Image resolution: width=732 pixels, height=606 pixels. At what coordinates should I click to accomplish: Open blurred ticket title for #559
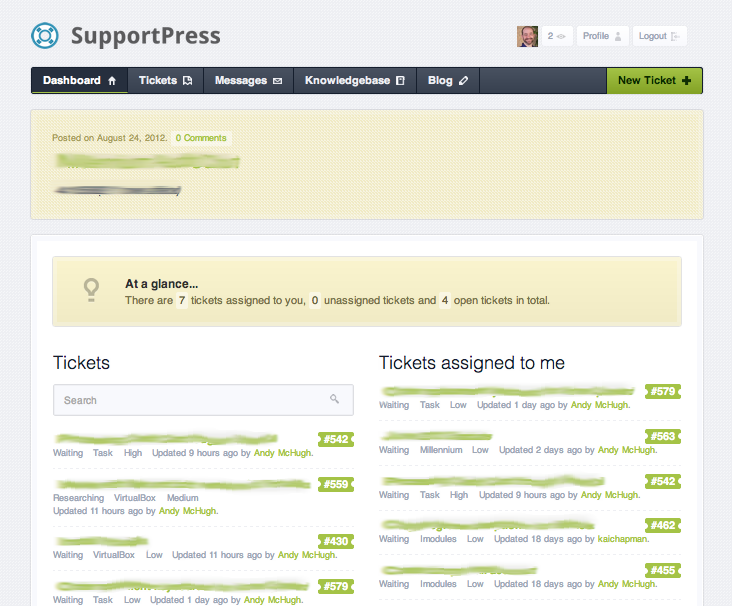183,484
